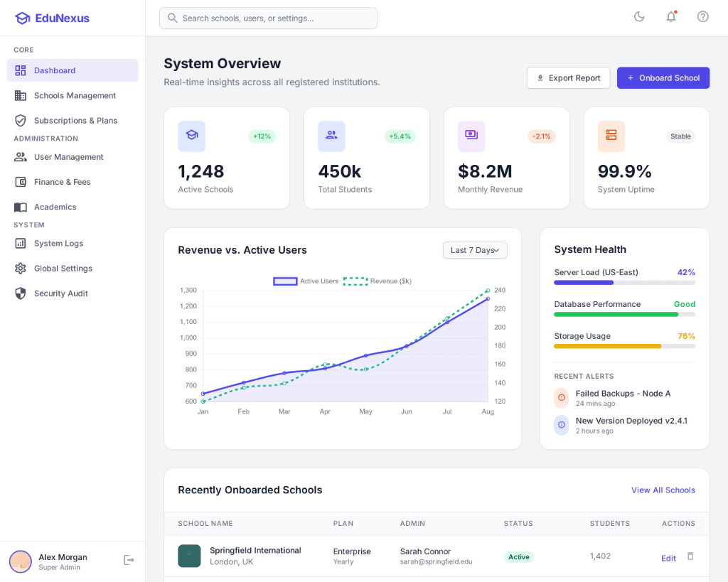Image resolution: width=728 pixels, height=582 pixels.
Task: Click the Storage Usage progress bar
Action: coord(624,346)
